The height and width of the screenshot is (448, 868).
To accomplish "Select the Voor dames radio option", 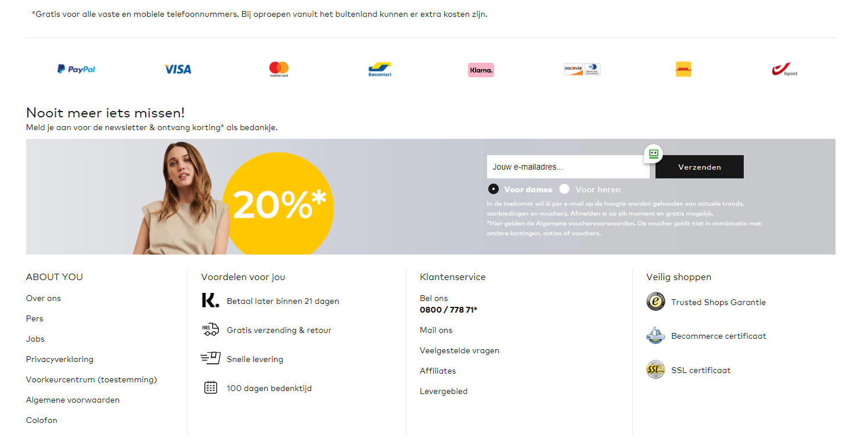I will click(494, 189).
